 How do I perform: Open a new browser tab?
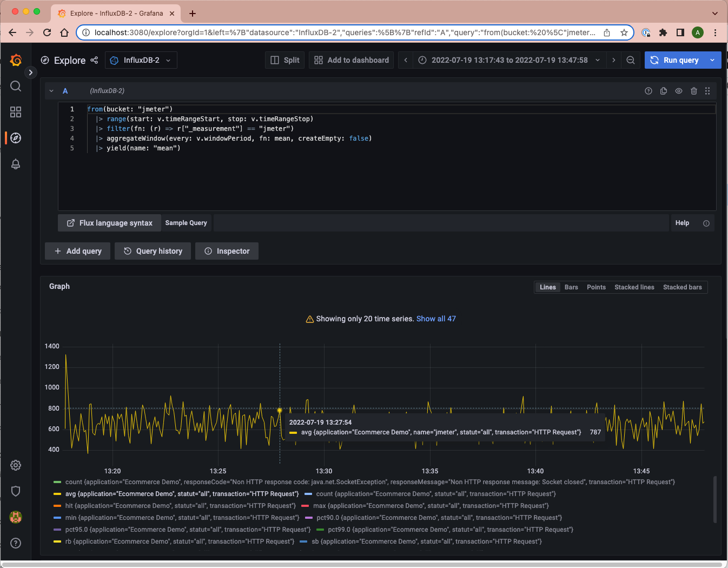pos(193,13)
